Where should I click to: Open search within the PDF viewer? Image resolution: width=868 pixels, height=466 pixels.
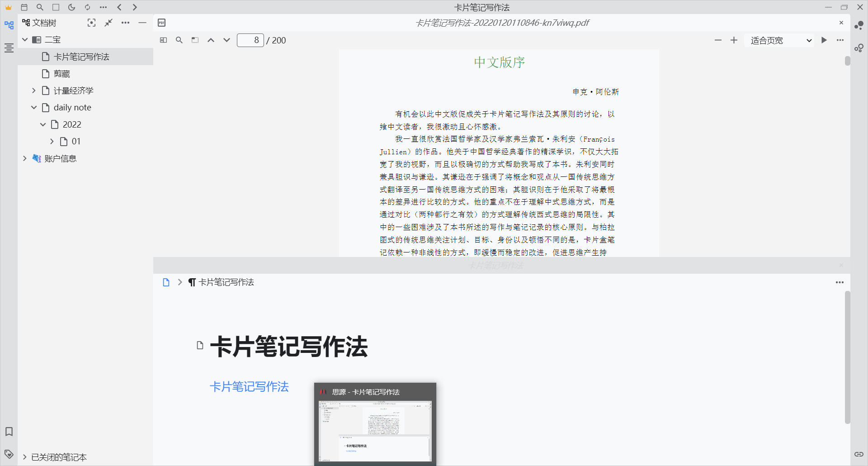[179, 40]
